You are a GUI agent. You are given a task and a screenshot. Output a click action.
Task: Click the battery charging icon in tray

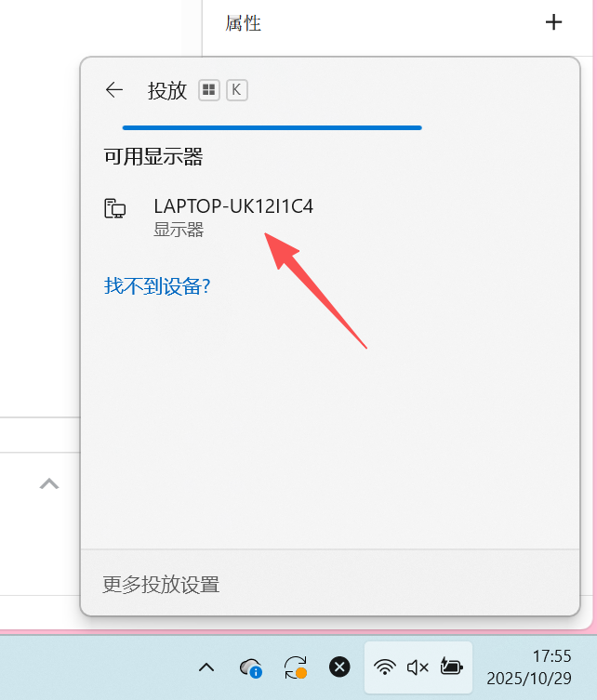coord(451,667)
